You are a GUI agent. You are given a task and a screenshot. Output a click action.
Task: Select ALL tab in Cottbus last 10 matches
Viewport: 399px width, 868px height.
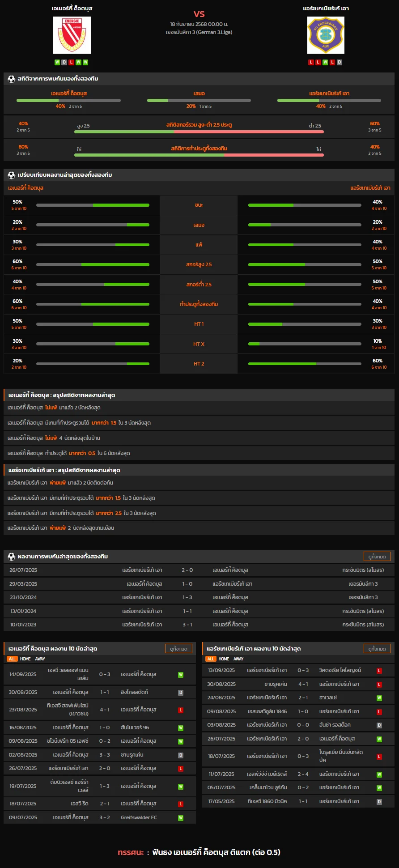(12, 659)
